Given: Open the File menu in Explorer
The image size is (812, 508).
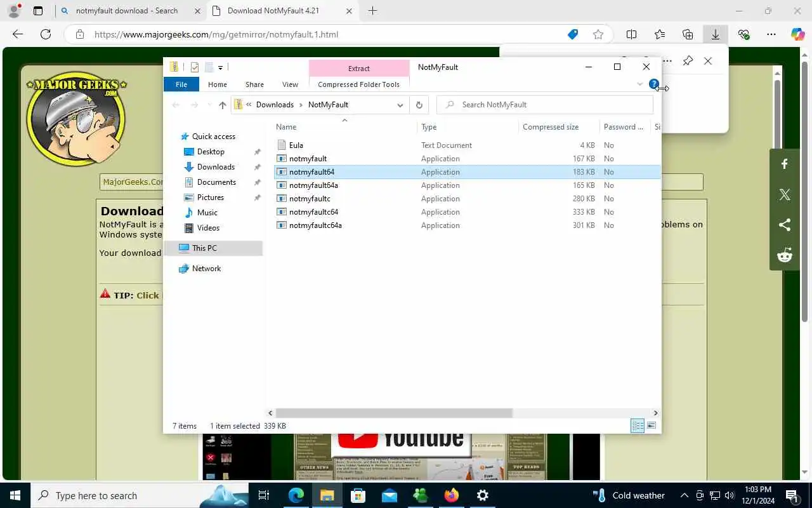Looking at the screenshot, I should (x=181, y=84).
